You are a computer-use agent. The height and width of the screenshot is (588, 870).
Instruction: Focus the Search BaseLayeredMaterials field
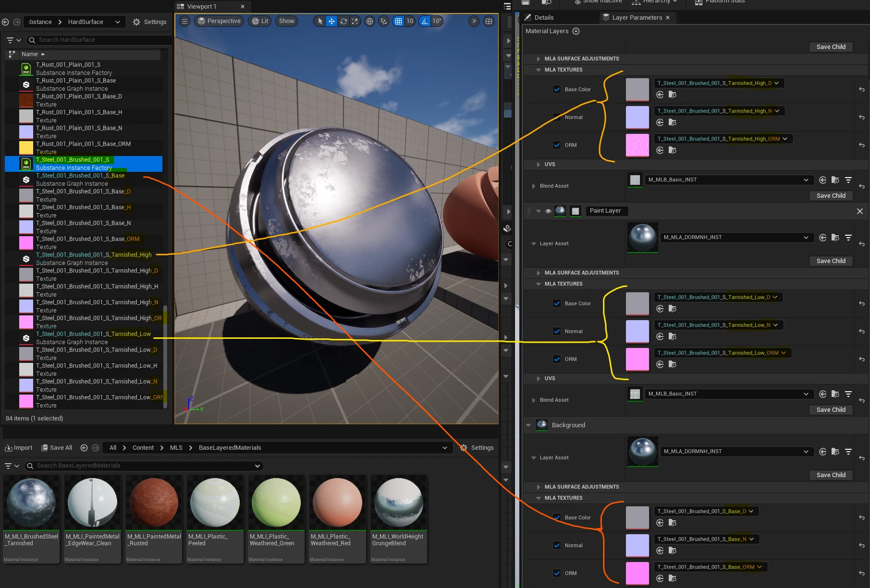(x=144, y=466)
